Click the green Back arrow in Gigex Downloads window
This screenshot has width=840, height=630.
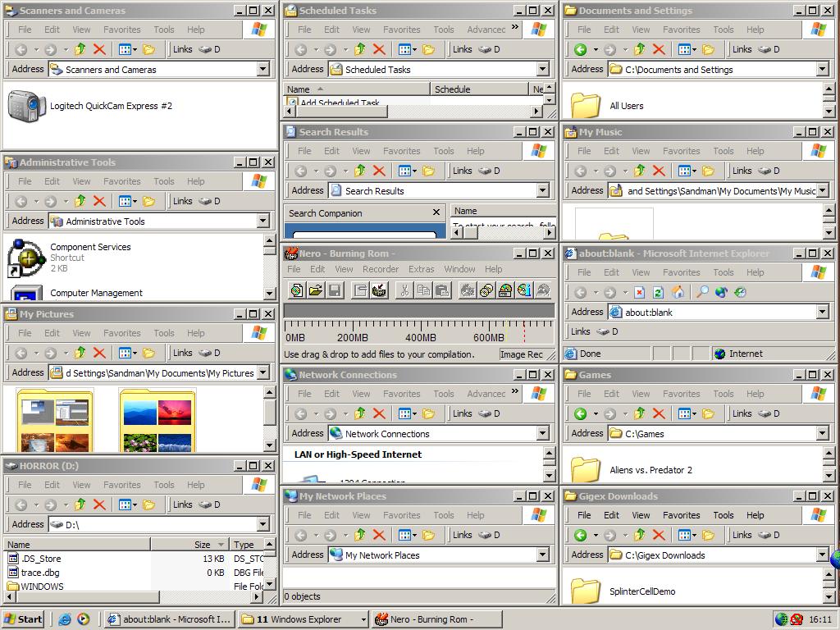tap(581, 535)
